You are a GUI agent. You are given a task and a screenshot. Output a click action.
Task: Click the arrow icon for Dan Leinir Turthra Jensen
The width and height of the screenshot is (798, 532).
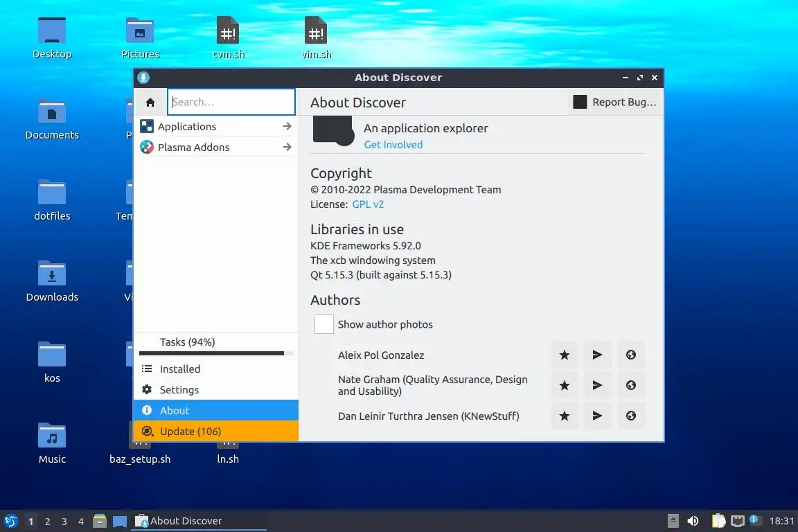point(598,416)
